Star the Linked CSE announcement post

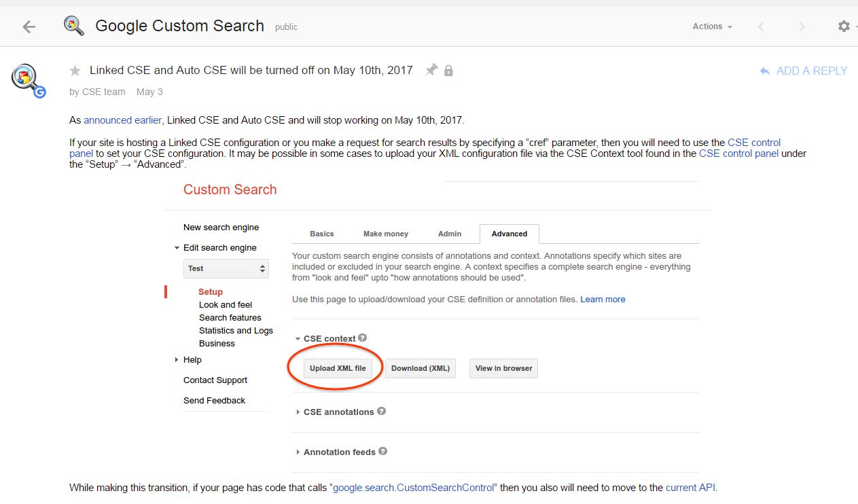coord(75,71)
